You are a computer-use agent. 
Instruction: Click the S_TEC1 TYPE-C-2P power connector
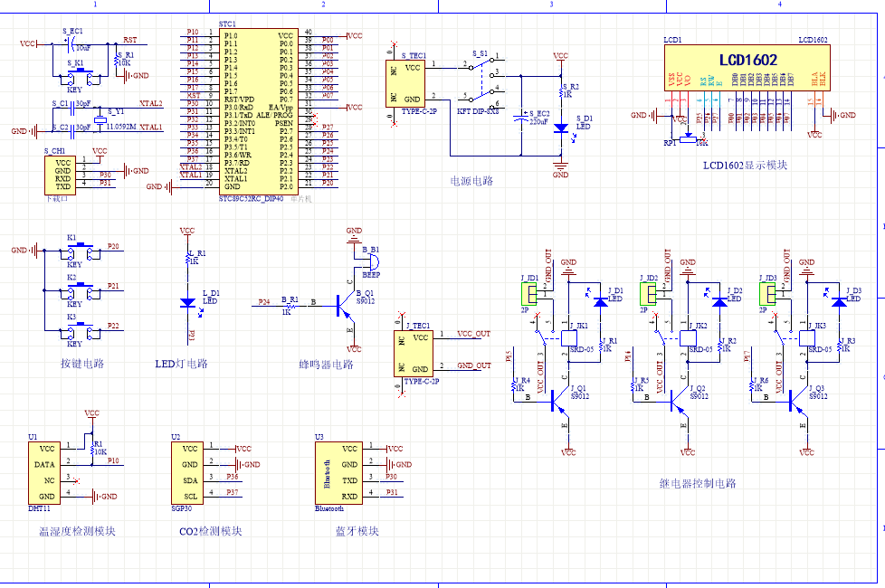point(405,83)
